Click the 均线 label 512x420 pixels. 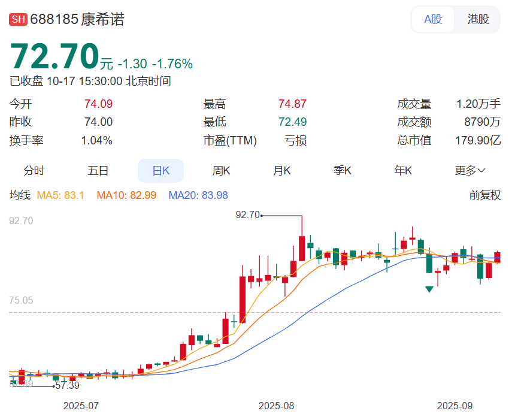point(20,195)
